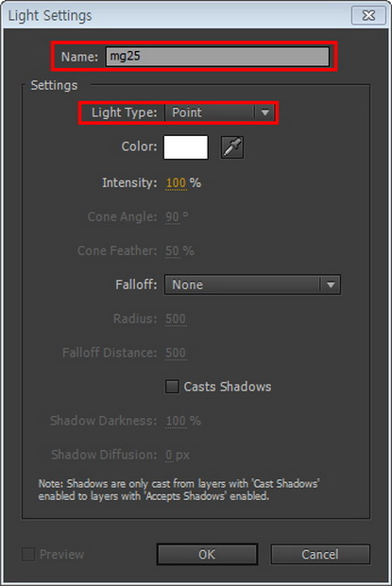Expand the Falloff None combo box
This screenshot has width=392, height=586.
tap(252, 284)
